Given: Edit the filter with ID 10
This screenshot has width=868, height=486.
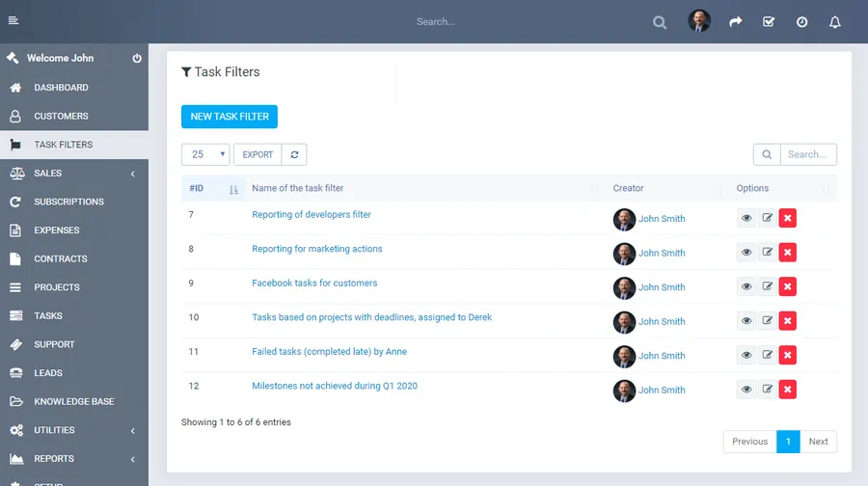Looking at the screenshot, I should point(768,321).
